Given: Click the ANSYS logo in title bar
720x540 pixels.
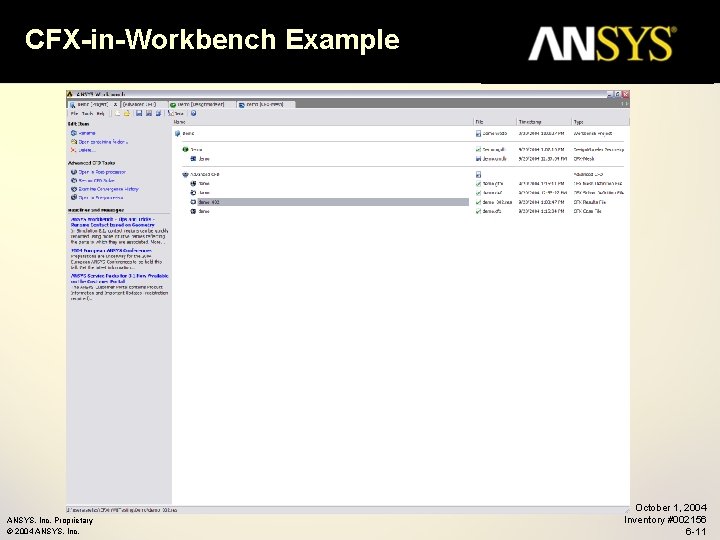Looking at the screenshot, I should coord(70,94).
